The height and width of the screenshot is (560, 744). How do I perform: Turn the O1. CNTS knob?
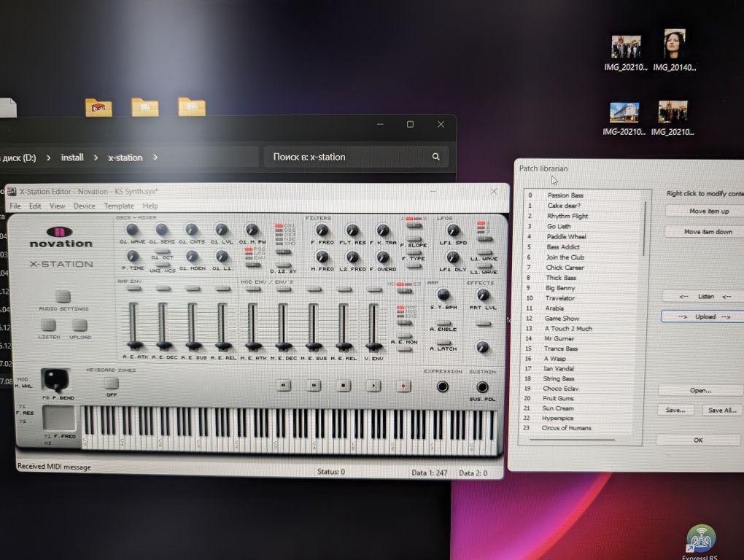(x=192, y=230)
